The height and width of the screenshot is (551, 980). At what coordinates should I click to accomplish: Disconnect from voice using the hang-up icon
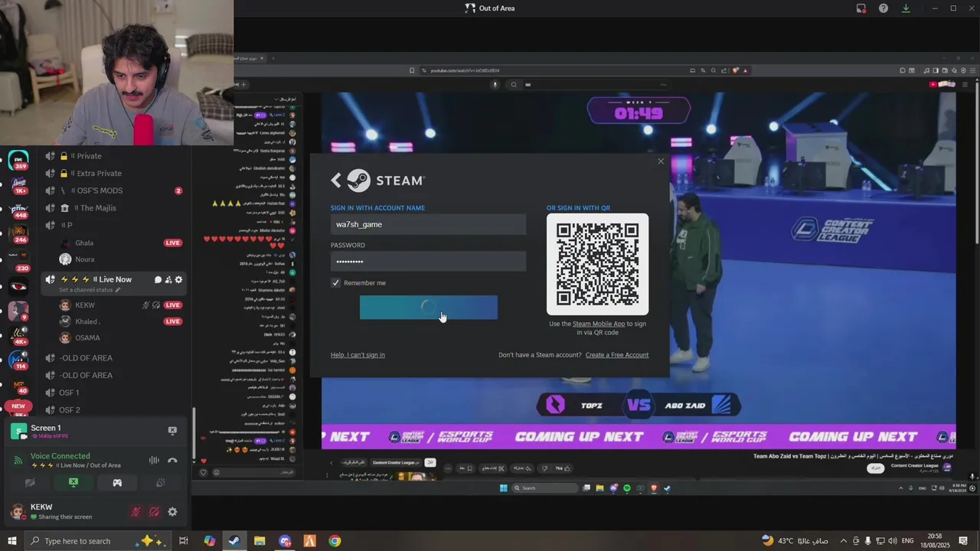point(172,461)
